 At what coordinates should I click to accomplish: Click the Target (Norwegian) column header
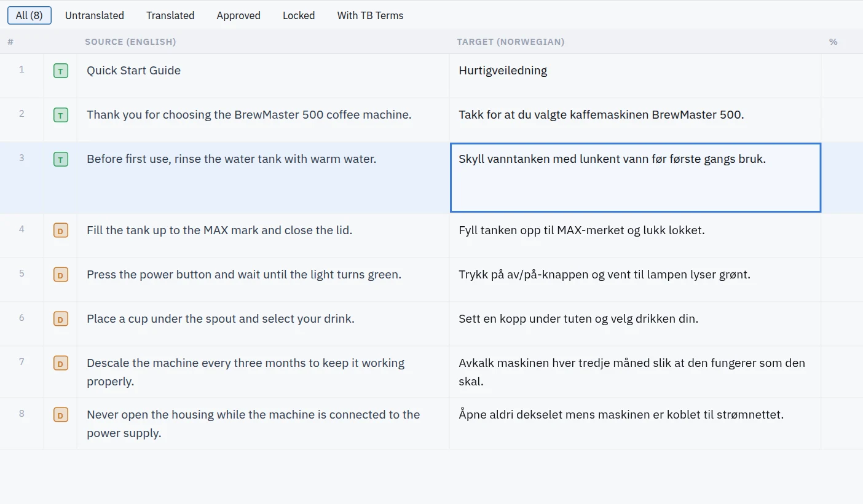tap(511, 42)
